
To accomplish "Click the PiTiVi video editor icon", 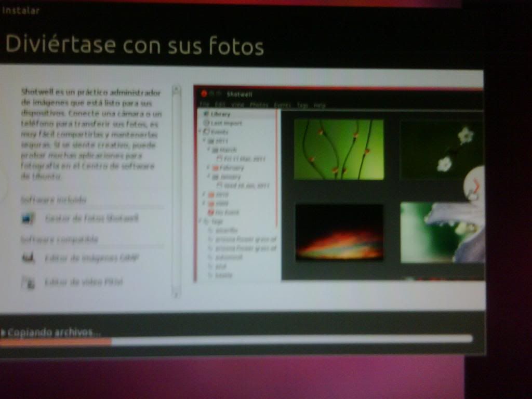I will [x=28, y=282].
